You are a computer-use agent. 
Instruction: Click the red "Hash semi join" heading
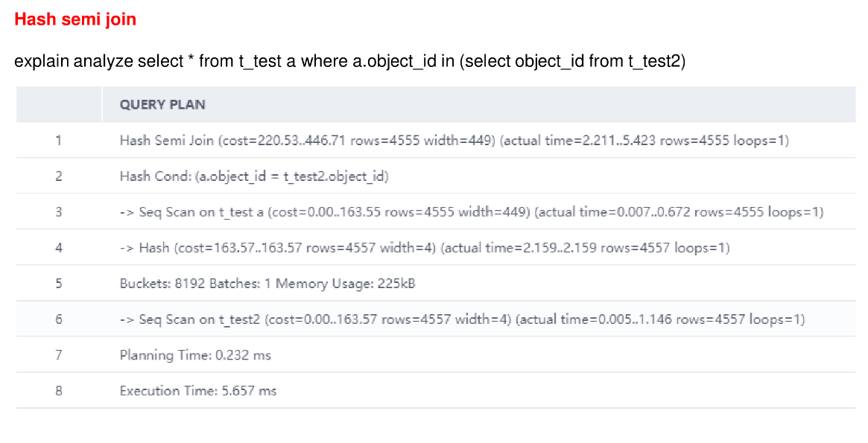(x=75, y=19)
